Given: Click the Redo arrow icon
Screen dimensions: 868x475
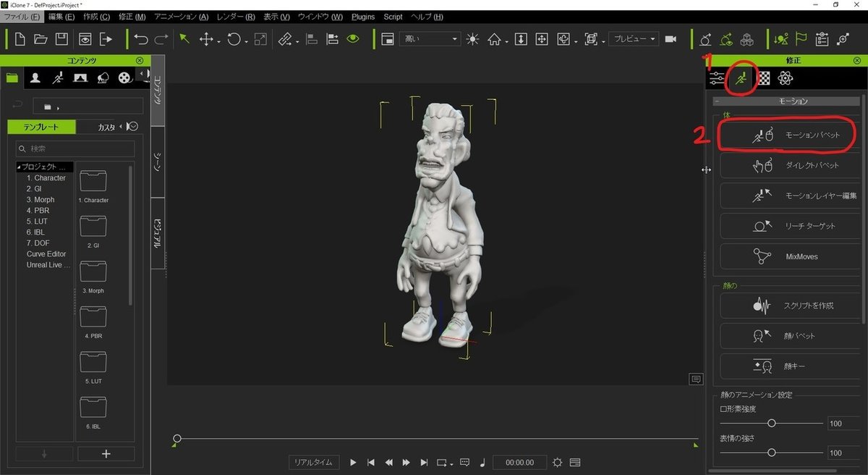Looking at the screenshot, I should (161, 39).
